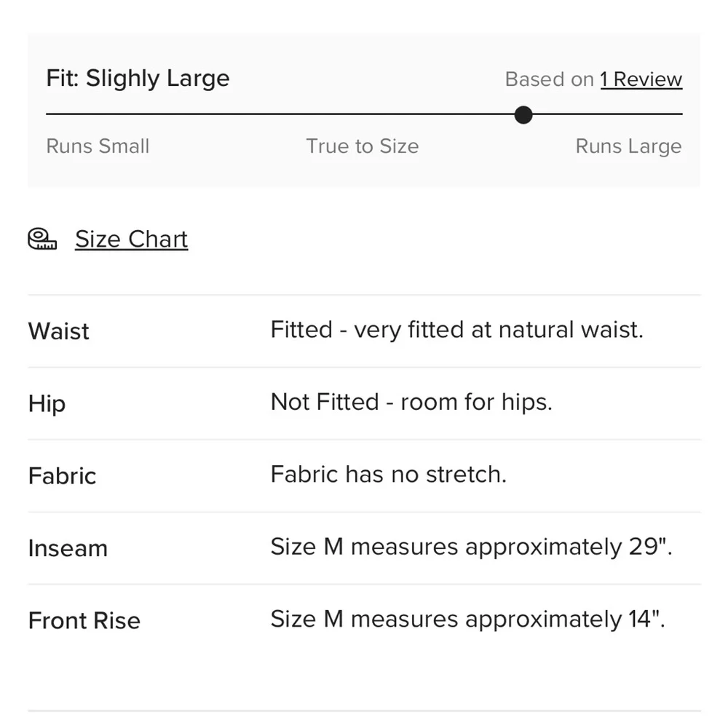Click the Runs Large label

click(628, 146)
